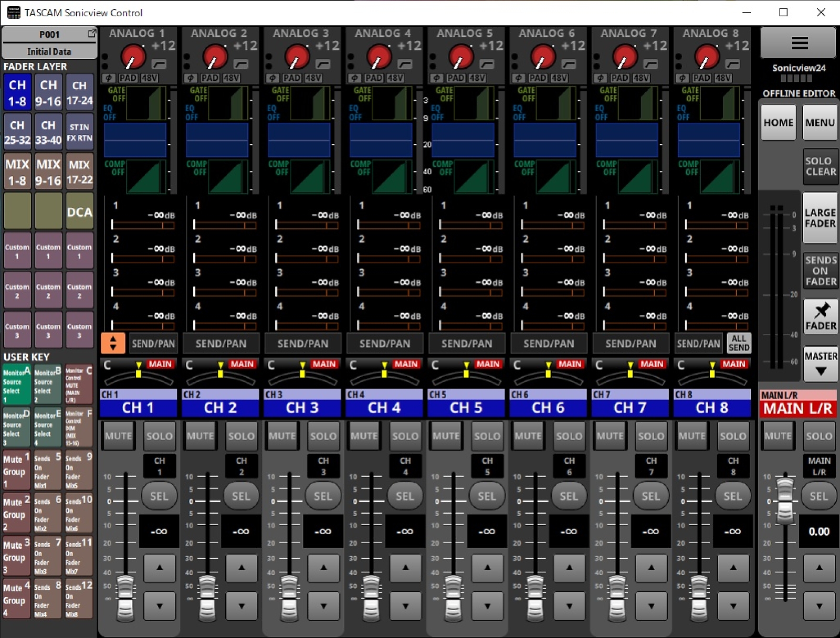Click the red gain knob on ANALOG 5

tap(461, 57)
